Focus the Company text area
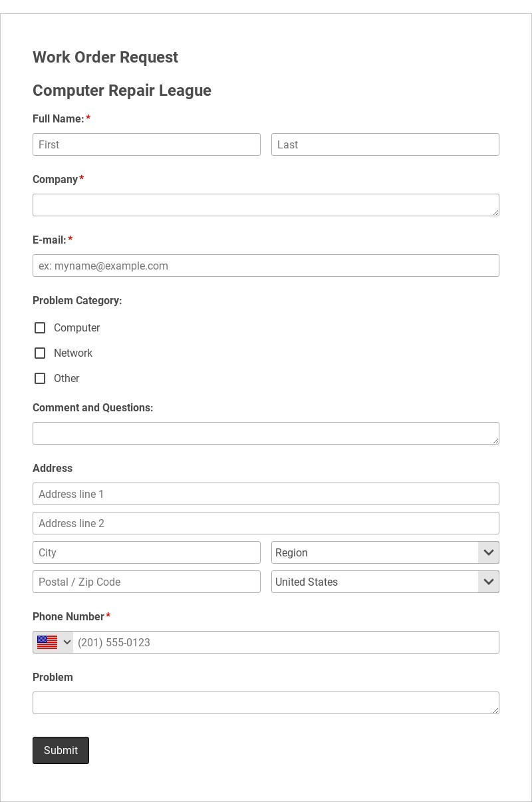The width and height of the screenshot is (532, 802). (x=266, y=205)
